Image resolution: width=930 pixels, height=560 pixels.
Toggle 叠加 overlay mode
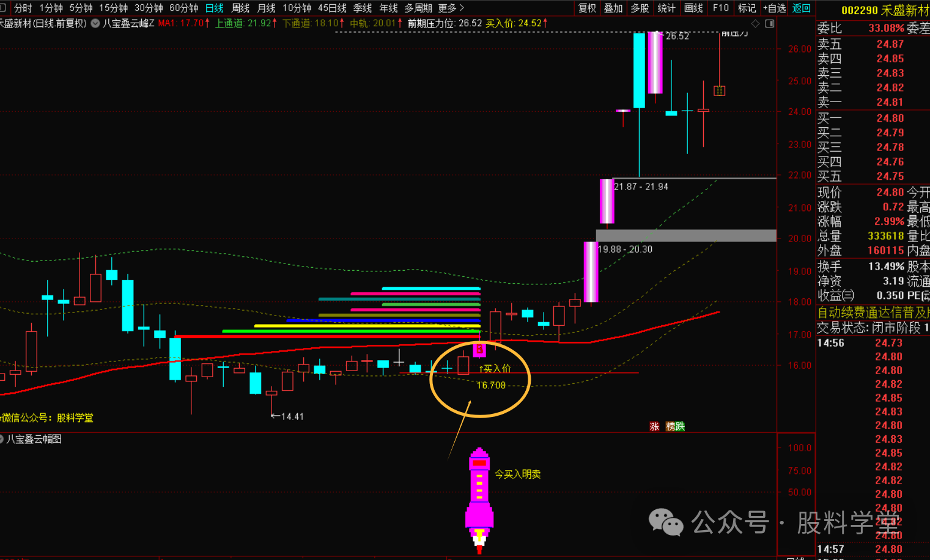613,8
